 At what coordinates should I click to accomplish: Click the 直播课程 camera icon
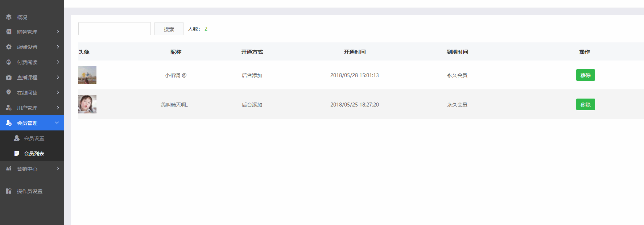pos(9,77)
